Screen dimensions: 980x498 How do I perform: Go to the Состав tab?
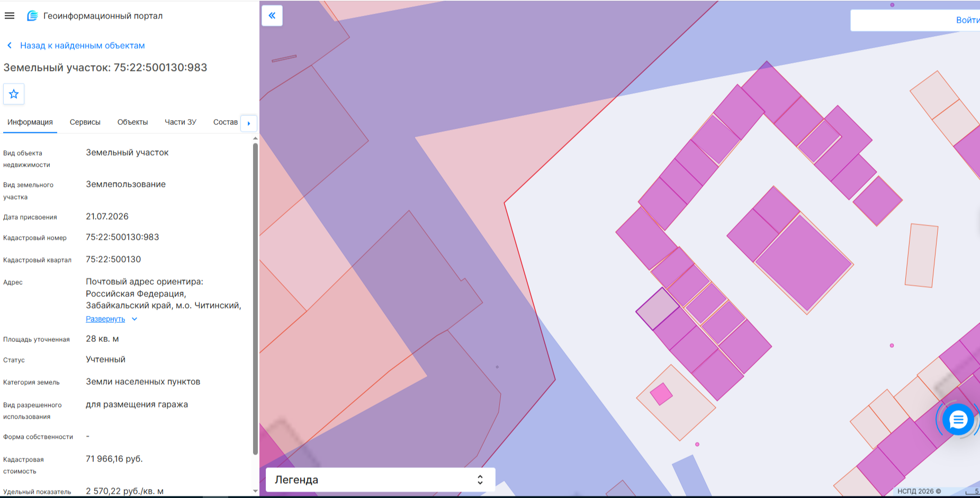click(x=226, y=122)
